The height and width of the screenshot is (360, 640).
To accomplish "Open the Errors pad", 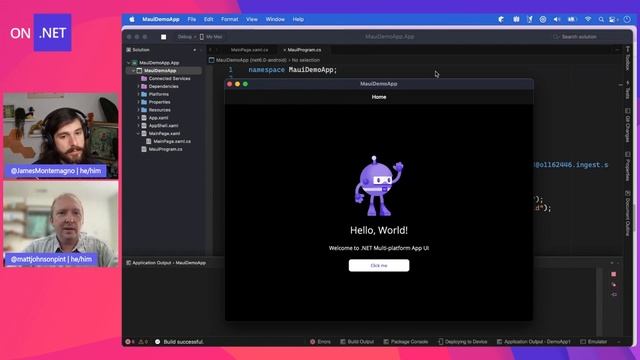I will [320, 342].
